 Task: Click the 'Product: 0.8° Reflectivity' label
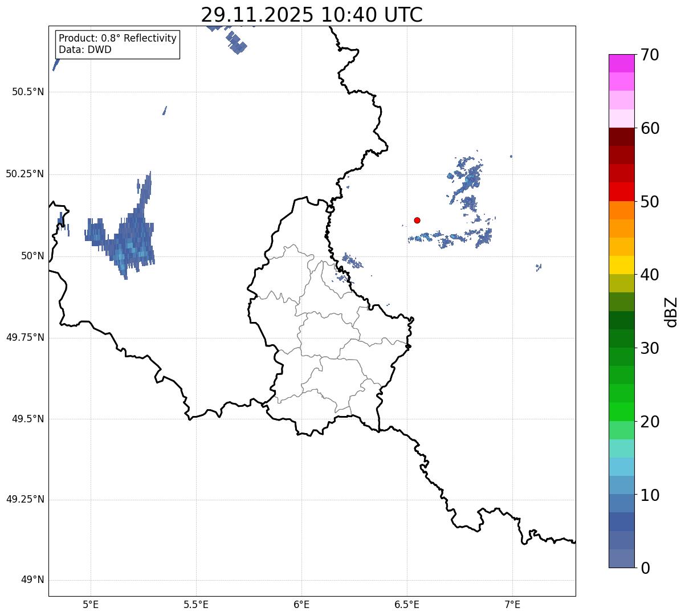[118, 38]
